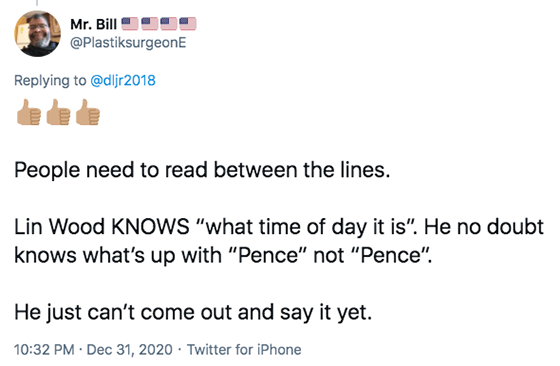Click the Dec 31, 2020 date
Image resolution: width=560 pixels, height=366 pixels.
[130, 350]
